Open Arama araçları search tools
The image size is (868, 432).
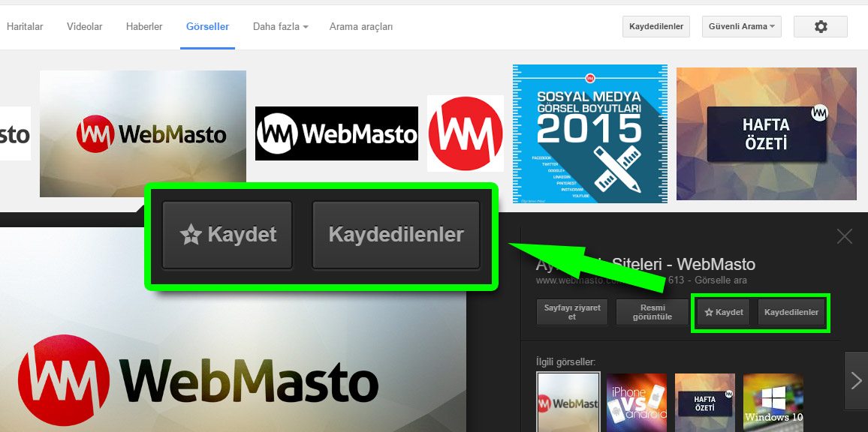pyautogui.click(x=361, y=26)
